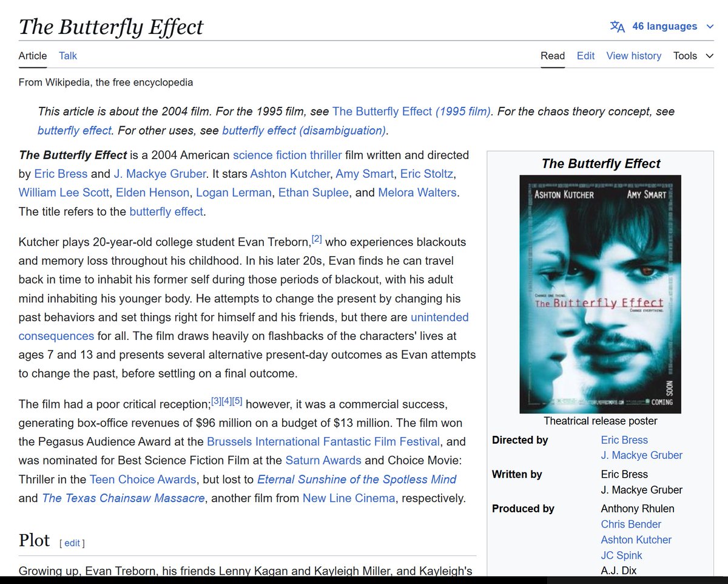Open Chris Bender producer link
The width and height of the screenshot is (728, 584).
coord(631,524)
